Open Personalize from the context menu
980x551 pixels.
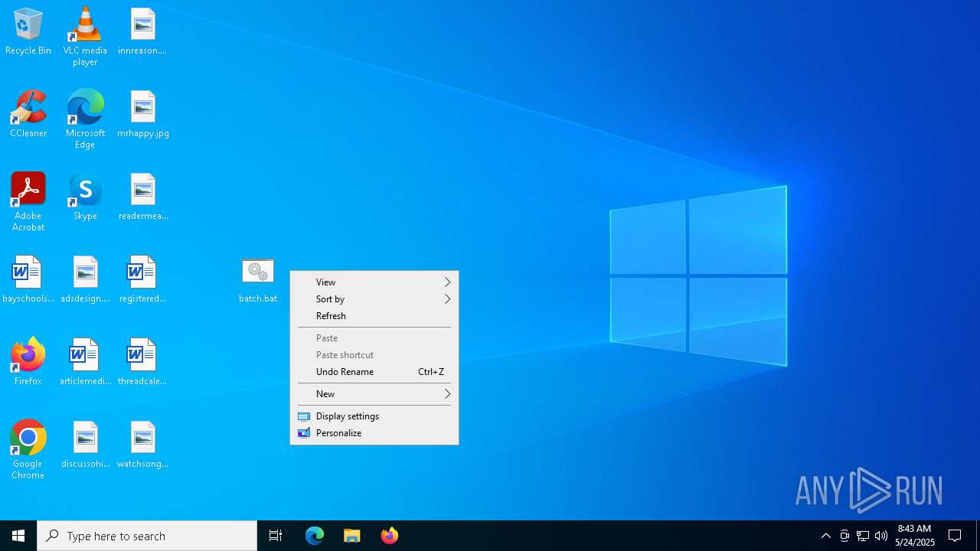pyautogui.click(x=374, y=433)
